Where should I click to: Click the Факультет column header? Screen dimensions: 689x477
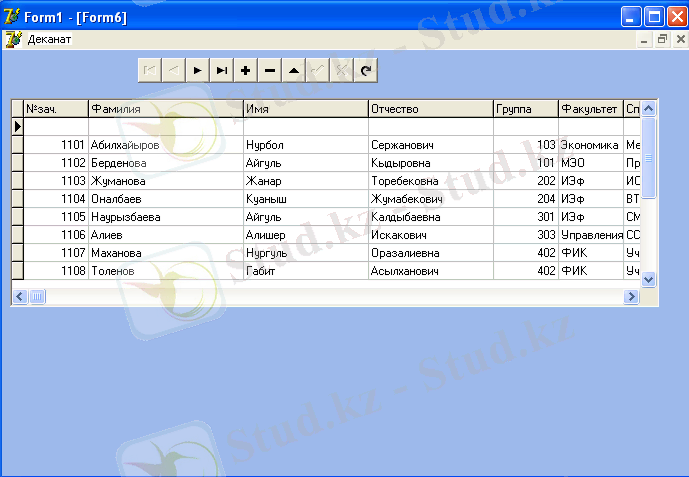[x=591, y=109]
